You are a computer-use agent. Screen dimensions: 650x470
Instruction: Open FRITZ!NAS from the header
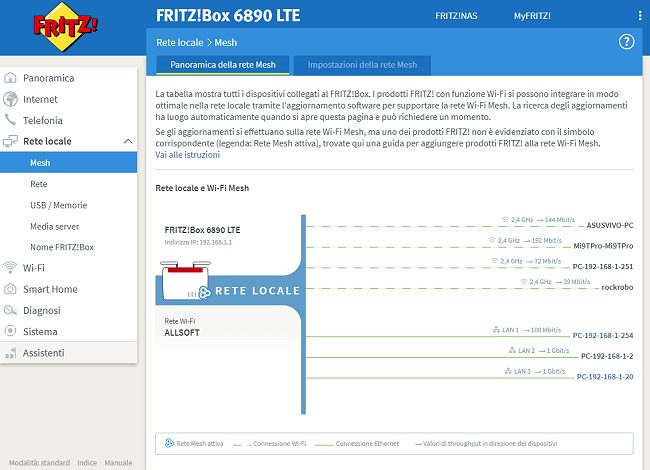coord(456,16)
